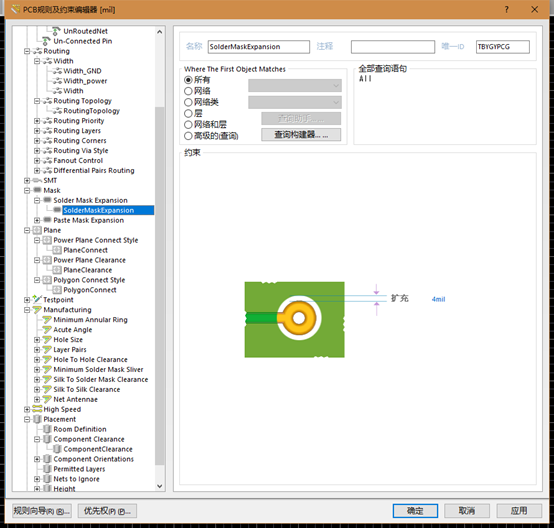This screenshot has width=554, height=528.
Task: Expand the Paste Mask Expansion node
Action: coord(37,220)
